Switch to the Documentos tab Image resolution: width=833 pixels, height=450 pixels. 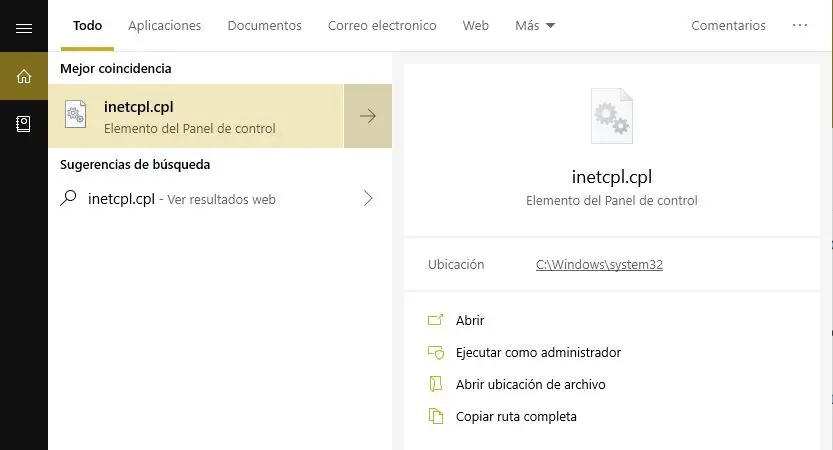coord(265,26)
